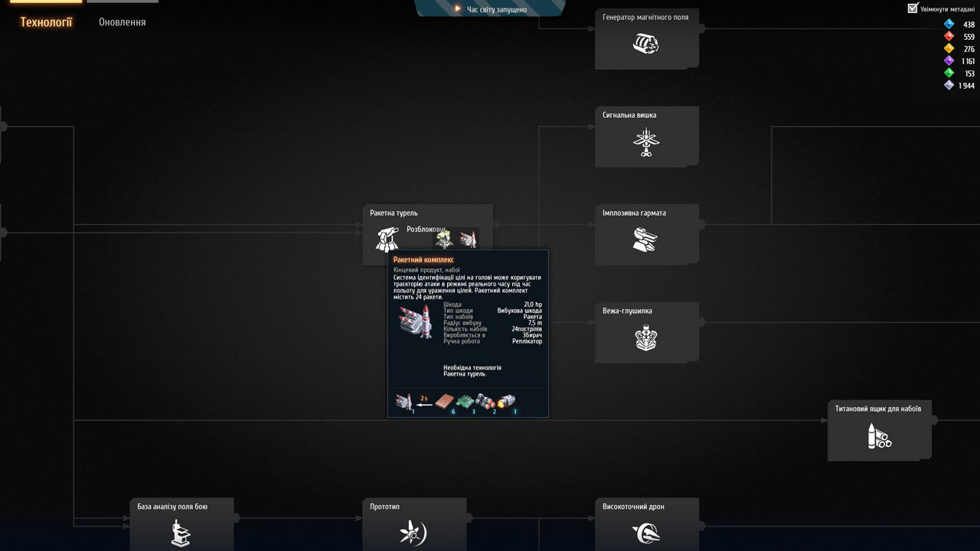Click the Імплозивна гармата title text
980x551 pixels.
tap(634, 213)
